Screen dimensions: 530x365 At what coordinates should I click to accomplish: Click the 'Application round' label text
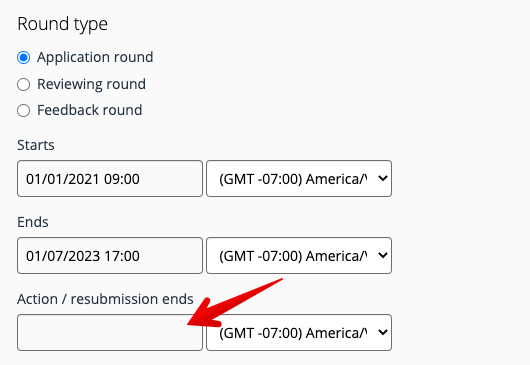(95, 57)
